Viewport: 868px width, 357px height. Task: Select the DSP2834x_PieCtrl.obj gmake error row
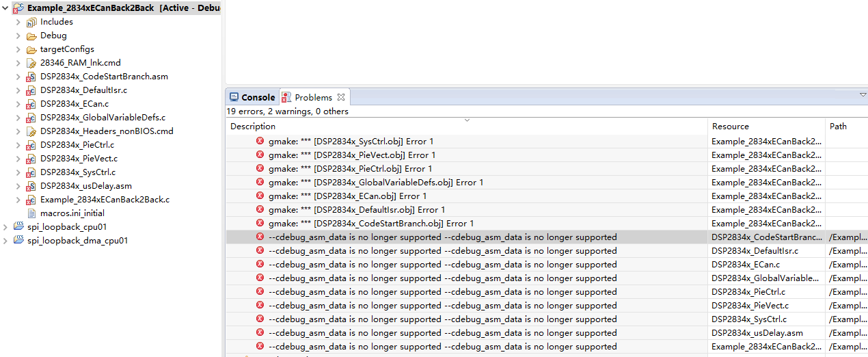pyautogui.click(x=547, y=169)
